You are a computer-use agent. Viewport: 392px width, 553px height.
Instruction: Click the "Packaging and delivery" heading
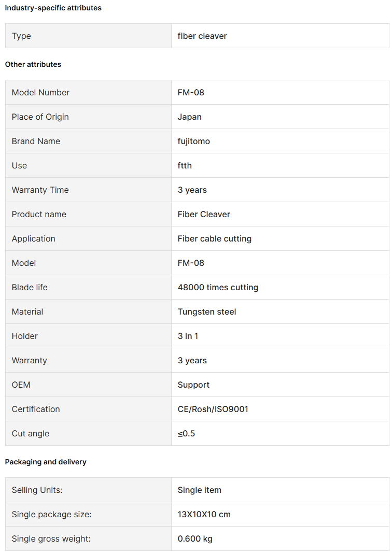(x=46, y=462)
